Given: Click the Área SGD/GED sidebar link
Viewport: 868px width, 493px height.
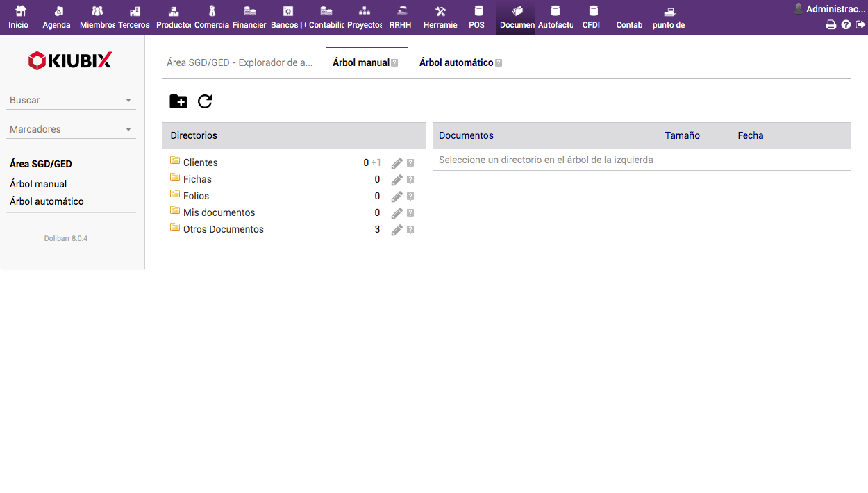Looking at the screenshot, I should tap(41, 164).
